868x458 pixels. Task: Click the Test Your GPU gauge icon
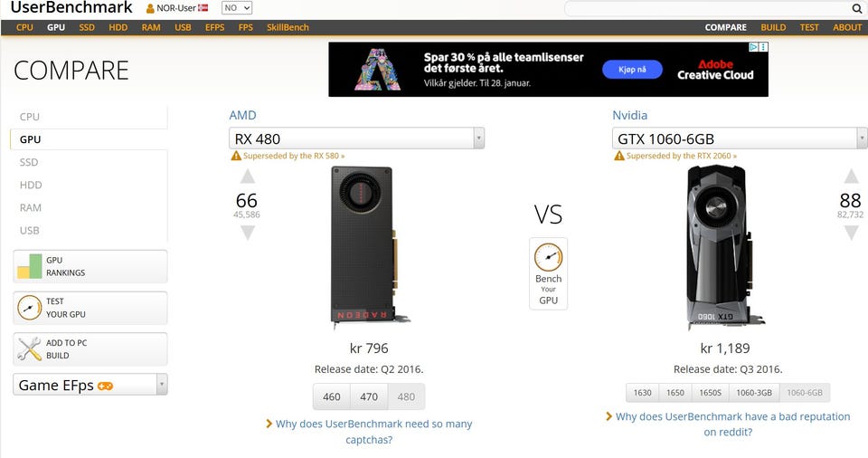click(29, 308)
